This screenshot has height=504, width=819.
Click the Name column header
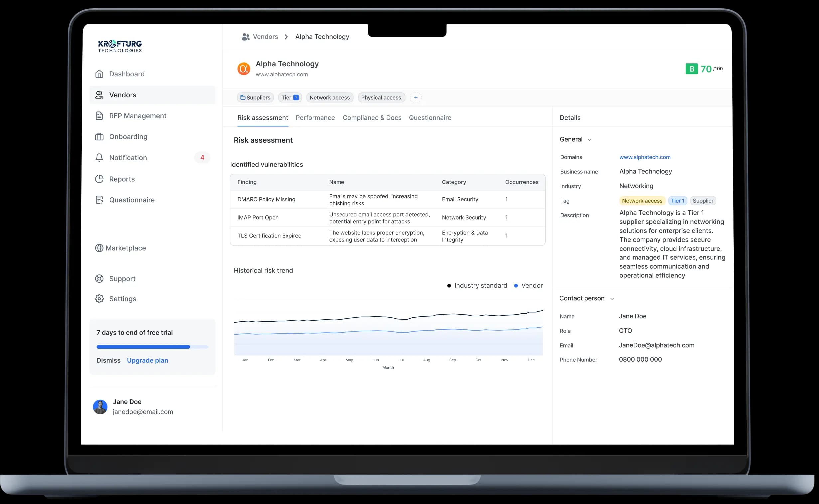336,182
